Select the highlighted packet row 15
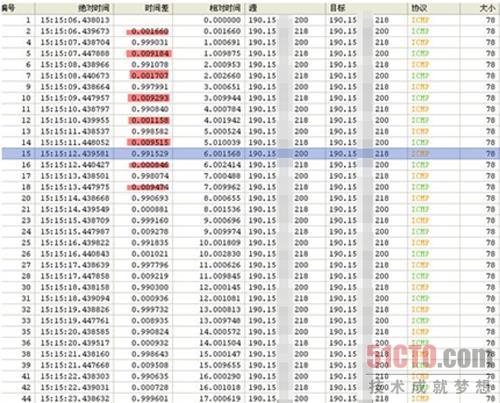This screenshot has height=403, width=500. pyautogui.click(x=250, y=154)
